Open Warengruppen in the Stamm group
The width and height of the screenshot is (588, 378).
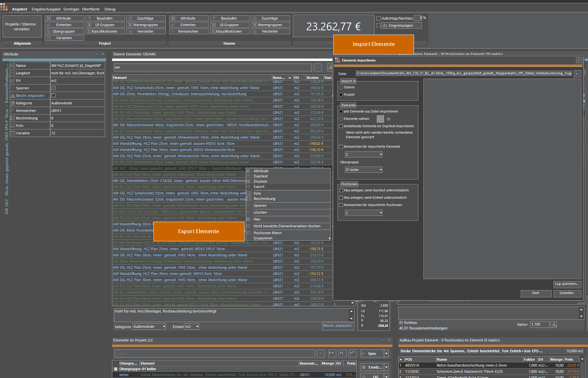pyautogui.click(x=270, y=24)
